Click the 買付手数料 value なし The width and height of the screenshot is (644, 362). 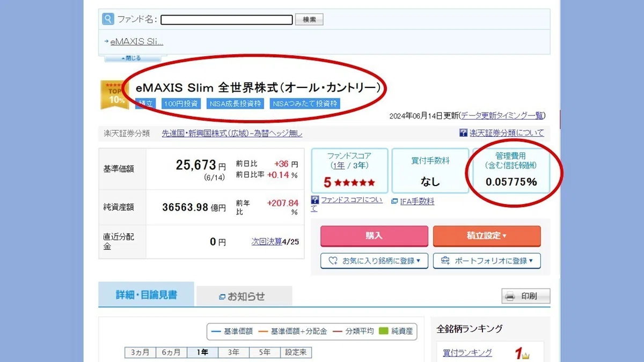coord(430,182)
